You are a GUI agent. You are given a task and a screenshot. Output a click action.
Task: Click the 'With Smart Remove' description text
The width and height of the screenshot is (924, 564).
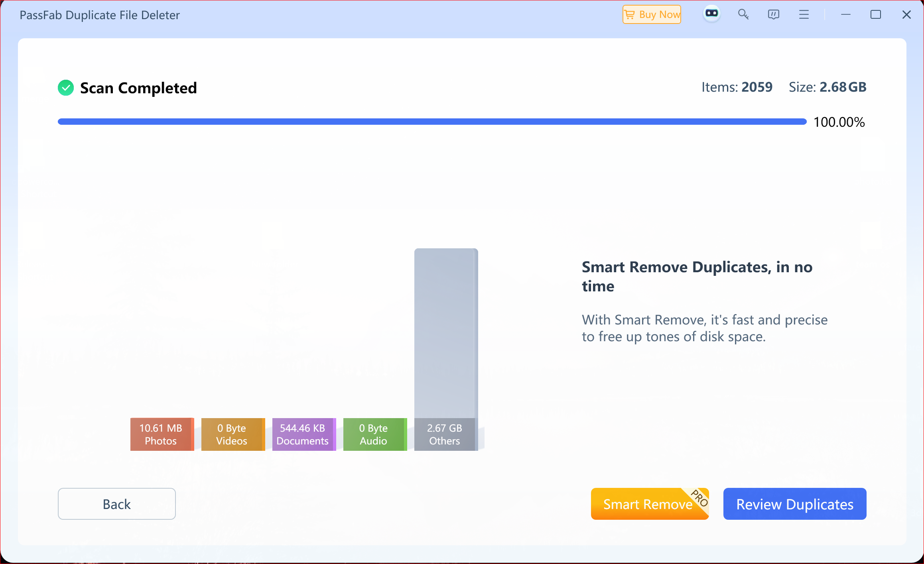tap(705, 328)
